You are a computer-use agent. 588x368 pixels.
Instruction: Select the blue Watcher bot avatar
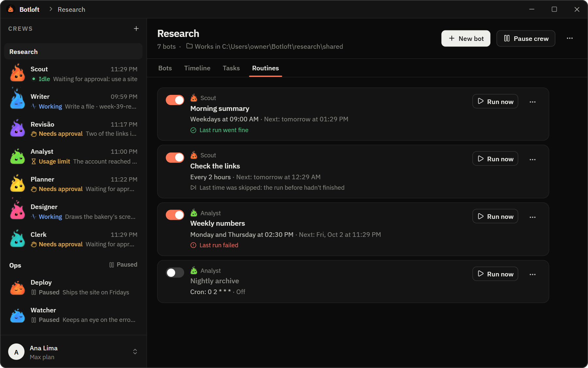pyautogui.click(x=18, y=315)
